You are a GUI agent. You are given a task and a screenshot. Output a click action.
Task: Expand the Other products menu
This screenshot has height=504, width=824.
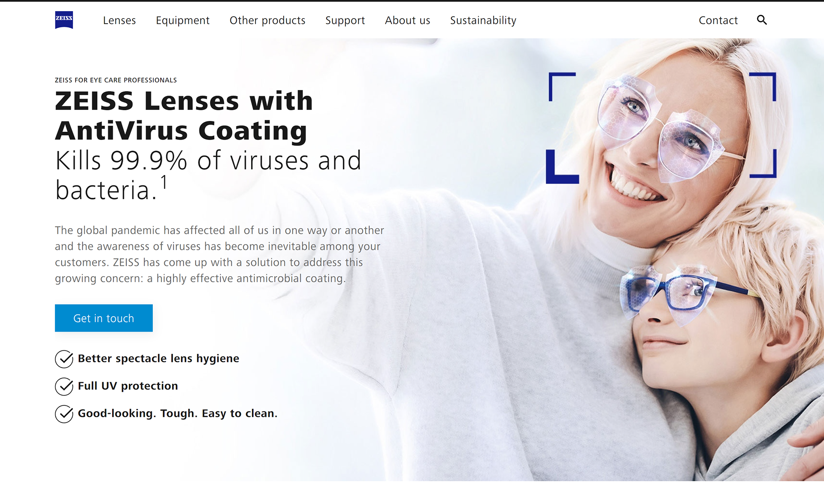pos(267,20)
